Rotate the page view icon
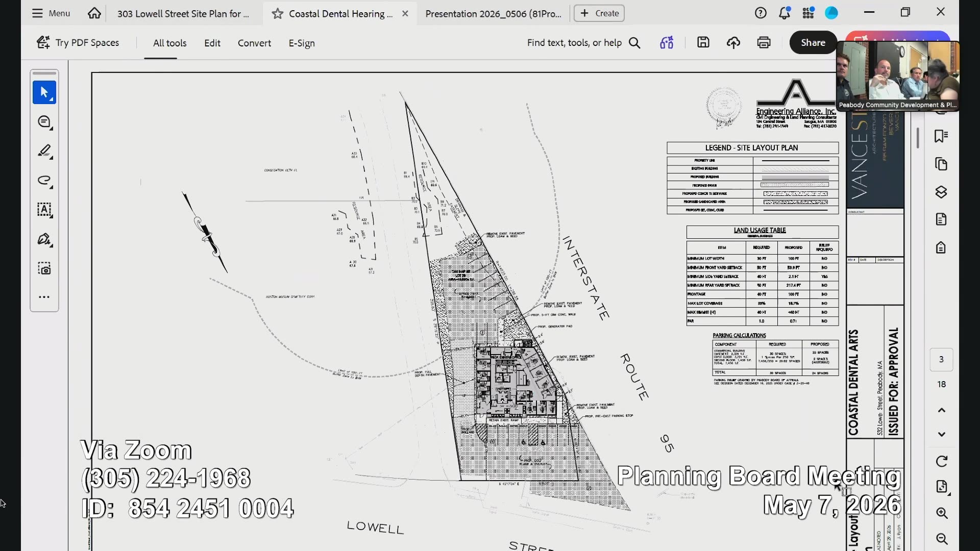980x551 pixels. click(942, 462)
